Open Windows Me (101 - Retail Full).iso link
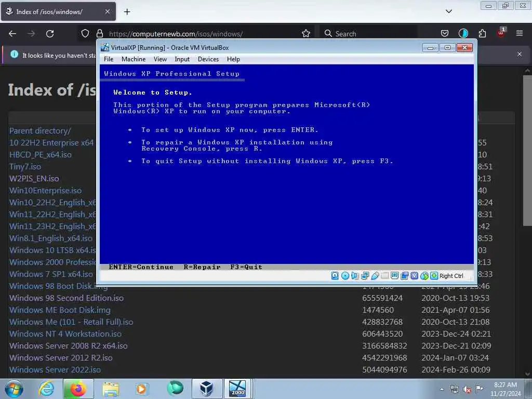 tap(71, 322)
